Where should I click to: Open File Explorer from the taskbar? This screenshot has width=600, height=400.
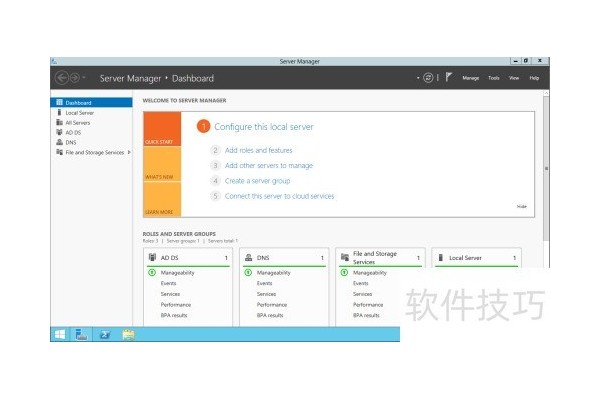[x=128, y=335]
